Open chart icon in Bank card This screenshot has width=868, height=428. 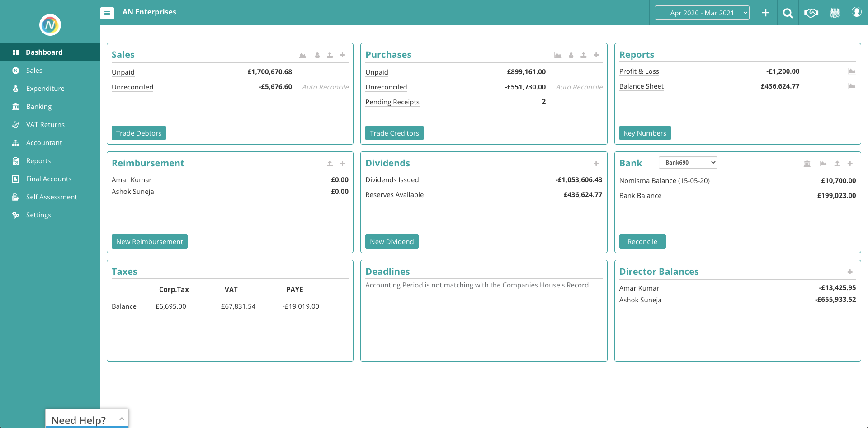point(823,164)
